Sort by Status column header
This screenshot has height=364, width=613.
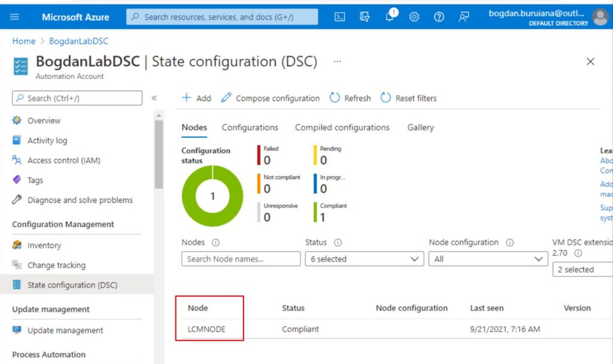tap(293, 308)
